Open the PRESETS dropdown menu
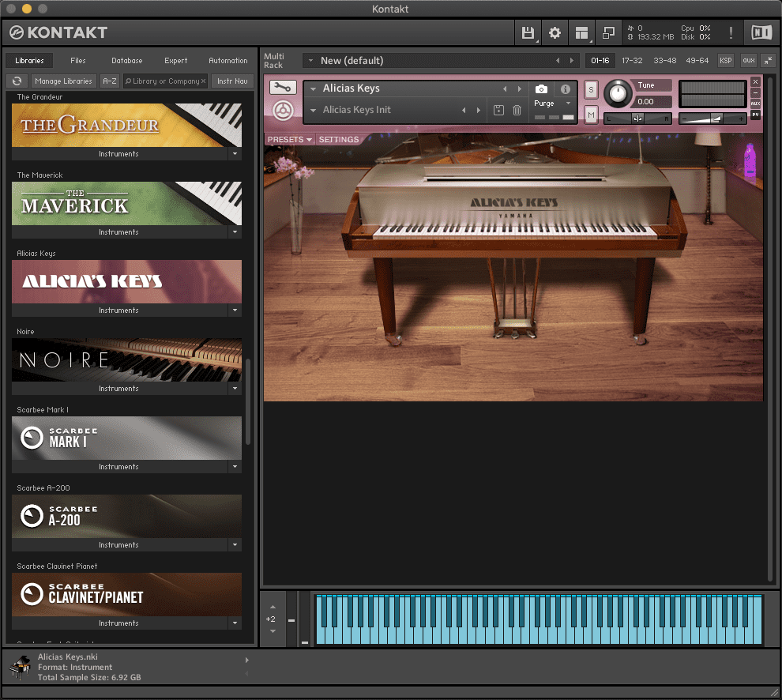Screen dimensions: 782x700 click(289, 140)
